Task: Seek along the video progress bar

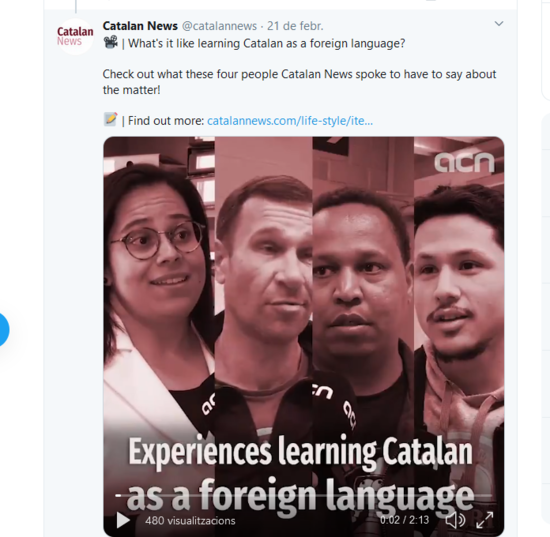Action: 303,495
